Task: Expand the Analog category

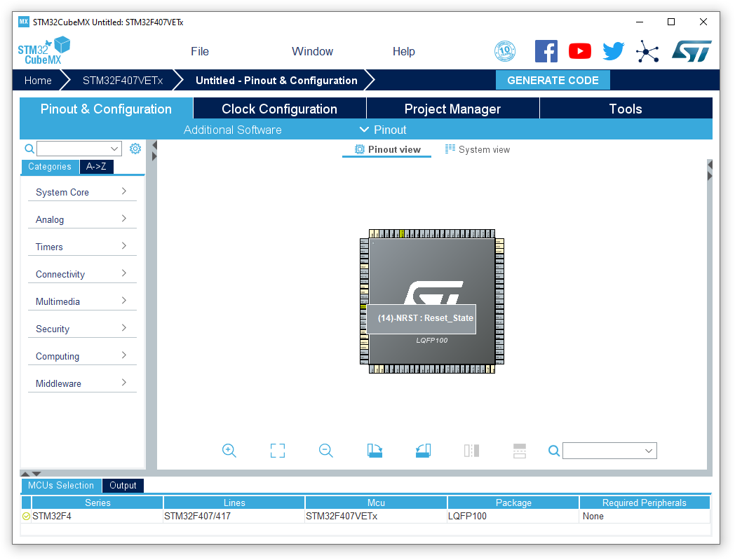Action: click(82, 219)
